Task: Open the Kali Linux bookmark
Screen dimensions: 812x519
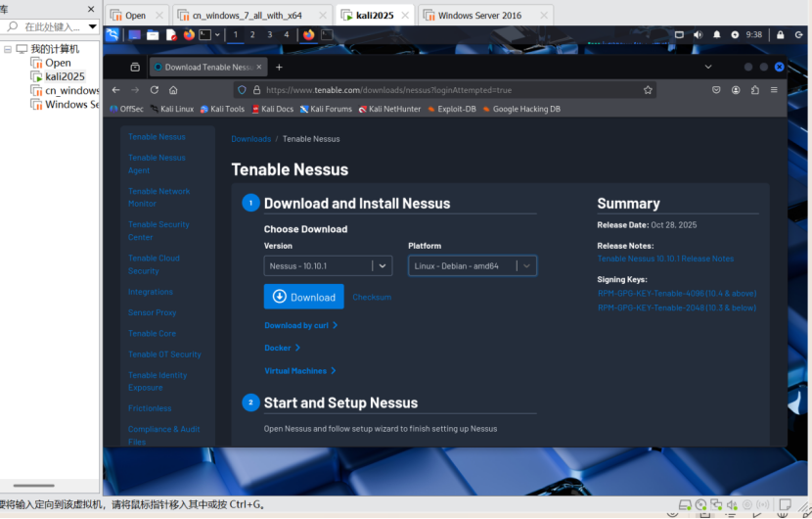Action: click(x=172, y=109)
